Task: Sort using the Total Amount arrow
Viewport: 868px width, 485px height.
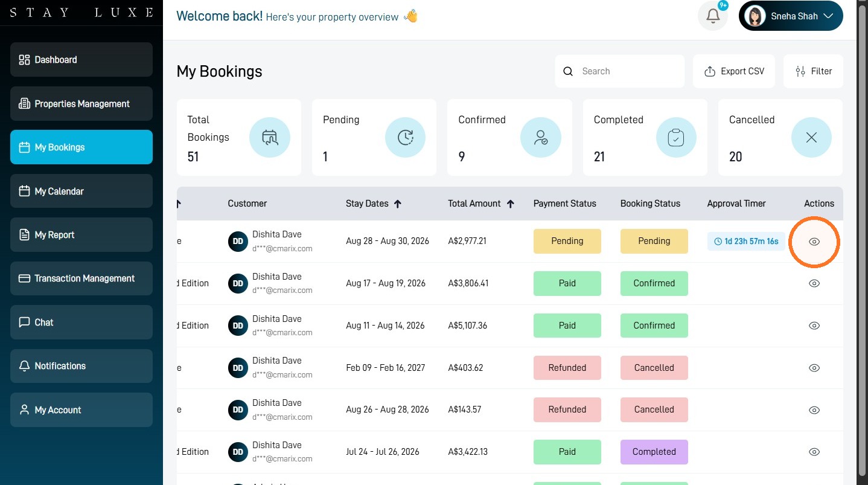Action: 510,204
